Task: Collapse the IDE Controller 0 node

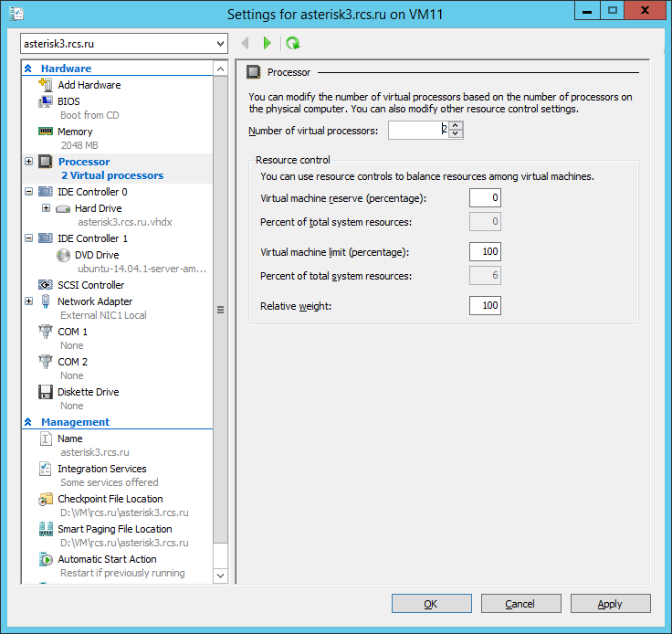Action: pos(28,192)
